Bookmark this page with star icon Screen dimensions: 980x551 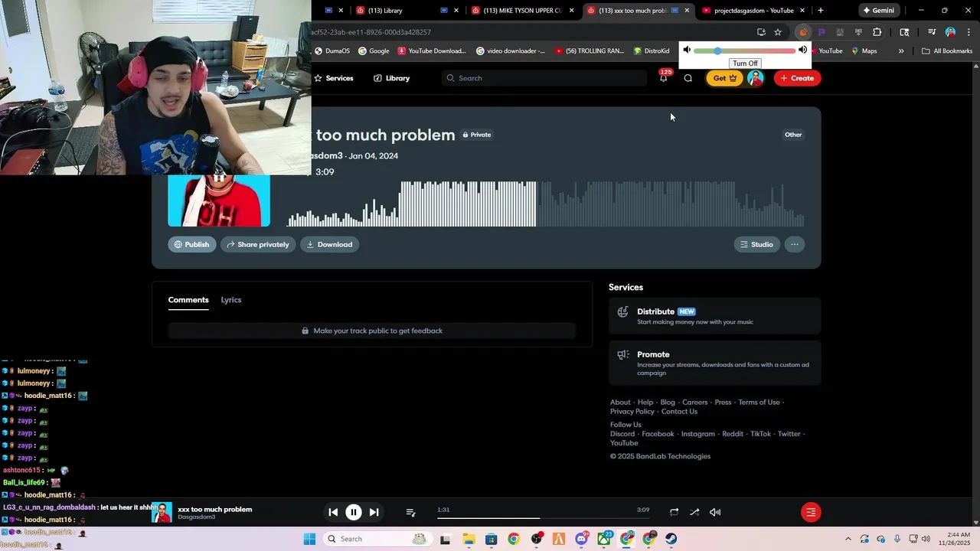778,32
